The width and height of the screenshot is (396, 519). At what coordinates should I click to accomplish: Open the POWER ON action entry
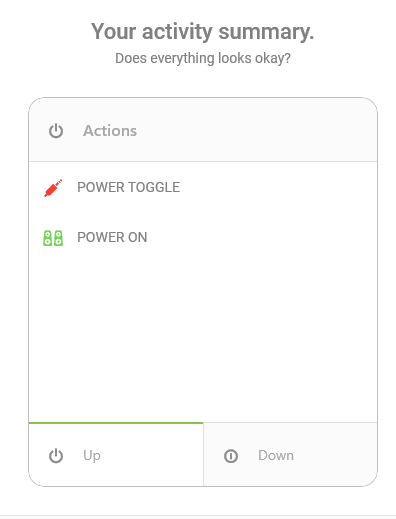click(203, 237)
